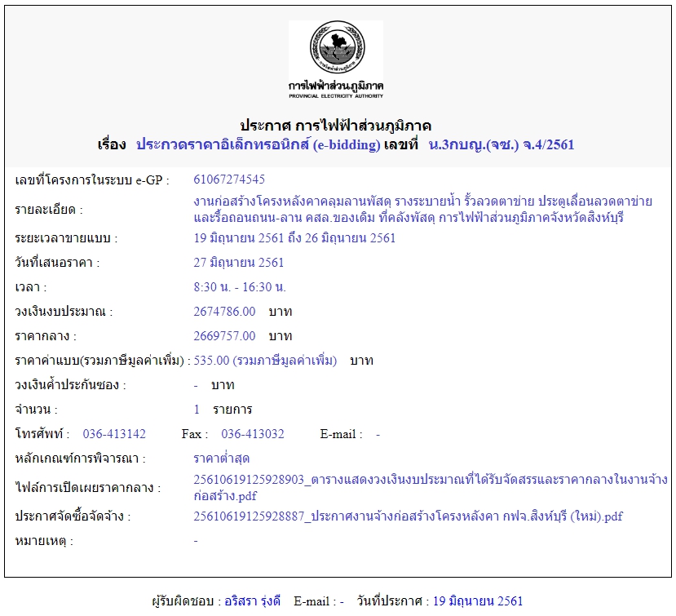676x616 pixels.
Task: Select document price 535.00 value
Action: click(x=265, y=360)
